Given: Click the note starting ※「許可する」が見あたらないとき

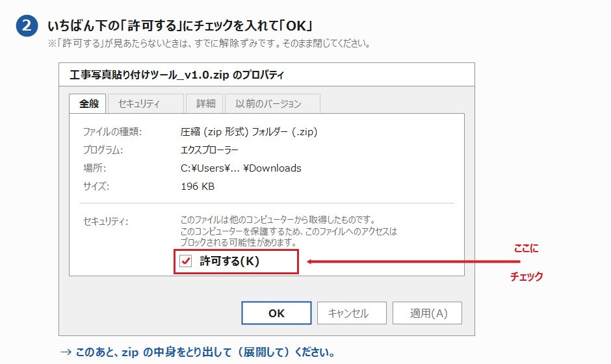Looking at the screenshot, I should tap(209, 44).
